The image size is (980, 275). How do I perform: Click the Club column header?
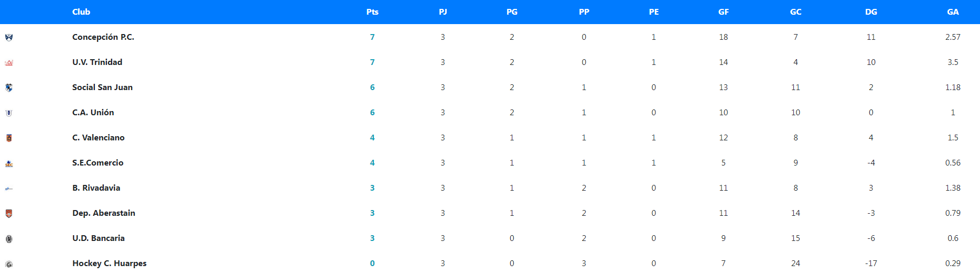(x=81, y=12)
